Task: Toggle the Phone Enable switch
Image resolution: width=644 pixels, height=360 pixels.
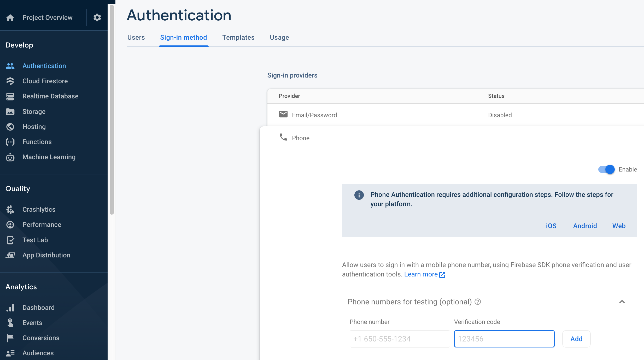Action: tap(606, 169)
